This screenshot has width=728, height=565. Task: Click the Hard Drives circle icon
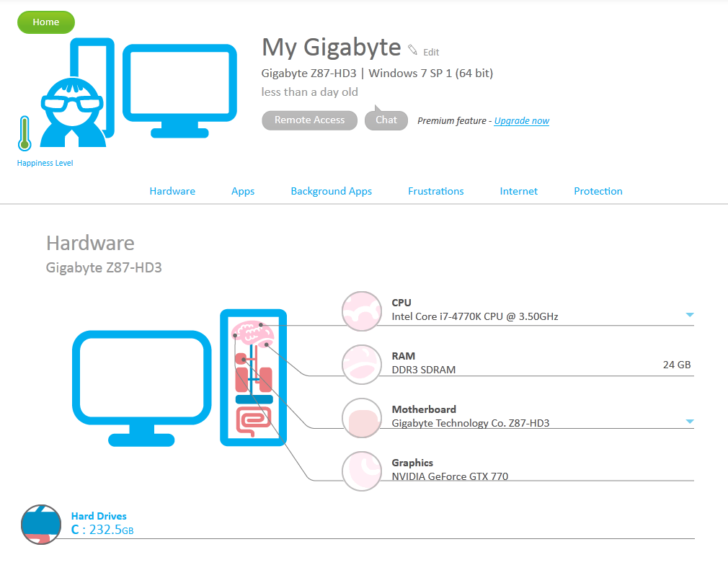(x=41, y=525)
